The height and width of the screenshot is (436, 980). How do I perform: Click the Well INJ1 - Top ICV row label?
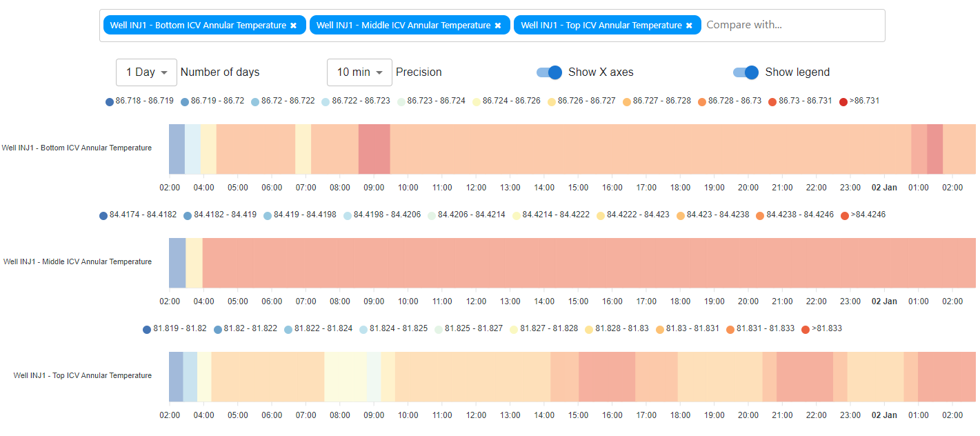83,375
